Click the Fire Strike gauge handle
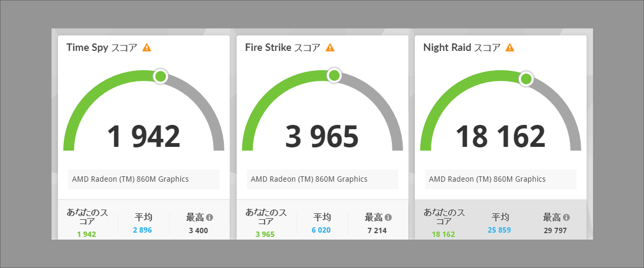Screen dimensions: 644x268 click(334, 76)
